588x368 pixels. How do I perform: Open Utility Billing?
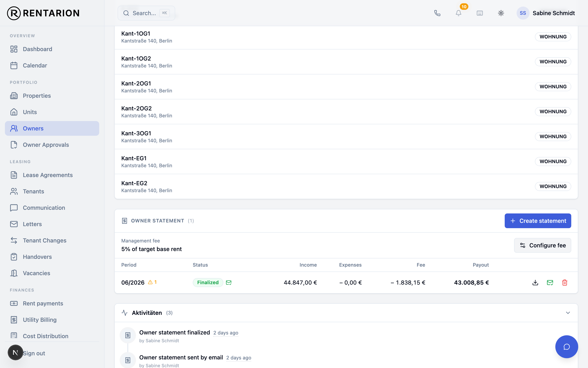pyautogui.click(x=52, y=320)
